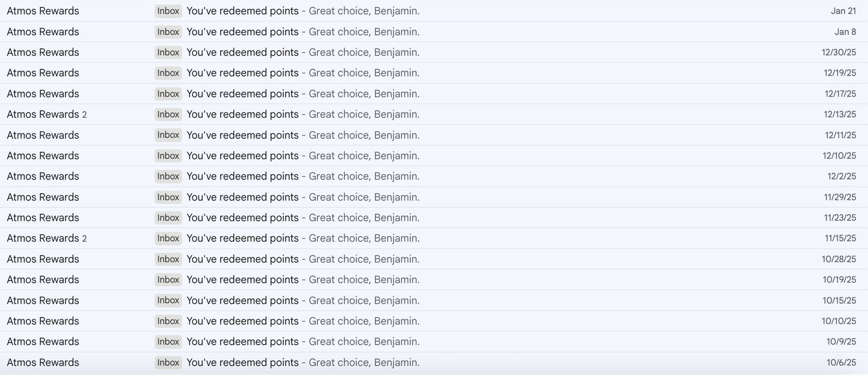Click the 10/9/25 date on its email row
This screenshot has width=868, height=375.
[841, 342]
